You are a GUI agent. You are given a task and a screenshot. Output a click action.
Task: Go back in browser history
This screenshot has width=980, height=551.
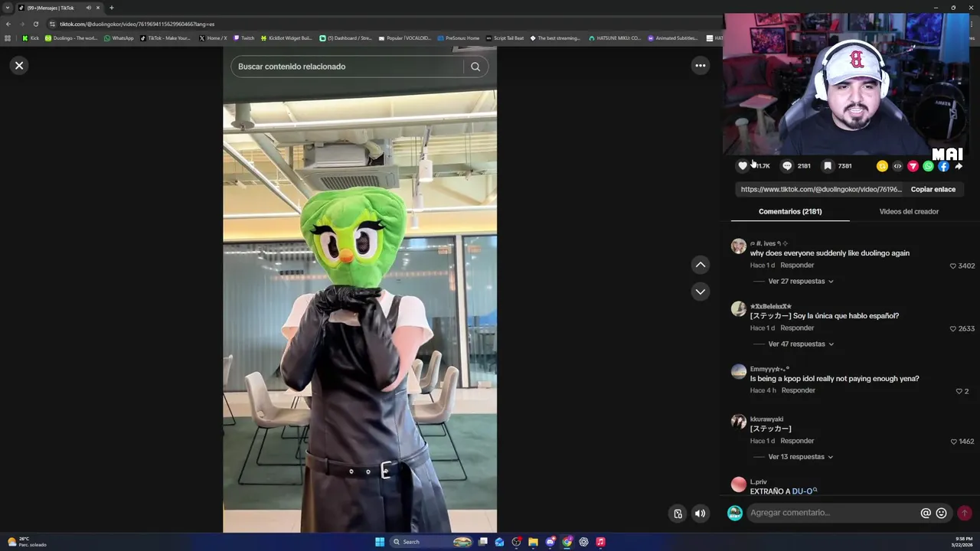coord(8,24)
